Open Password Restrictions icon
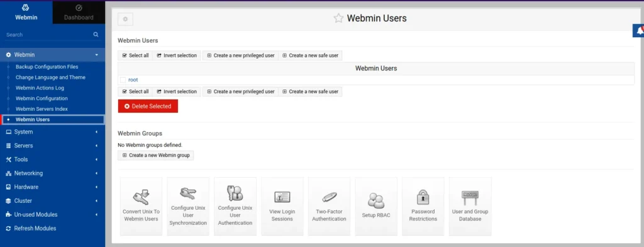The image size is (644, 247). pos(423,206)
